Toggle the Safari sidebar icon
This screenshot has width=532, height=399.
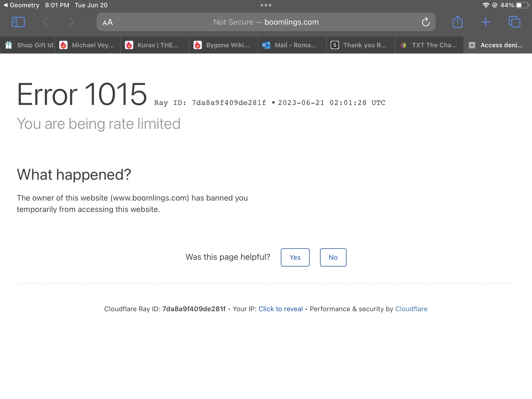(18, 22)
